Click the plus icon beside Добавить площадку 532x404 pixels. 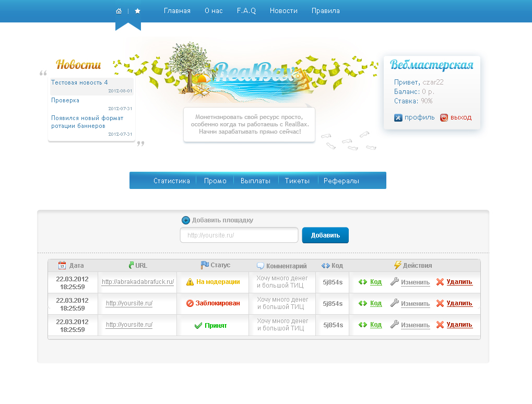(x=185, y=220)
